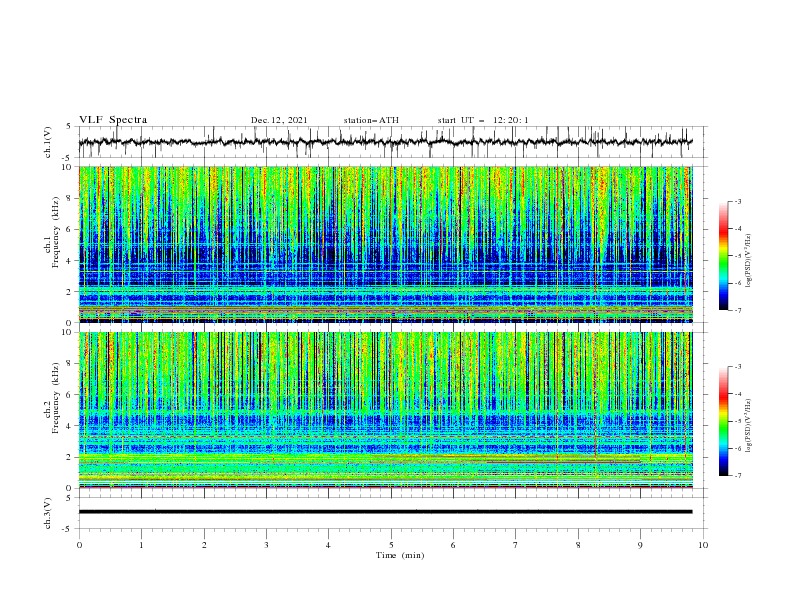Click the time axis tick label '0'
792x612 pixels.
79,545
